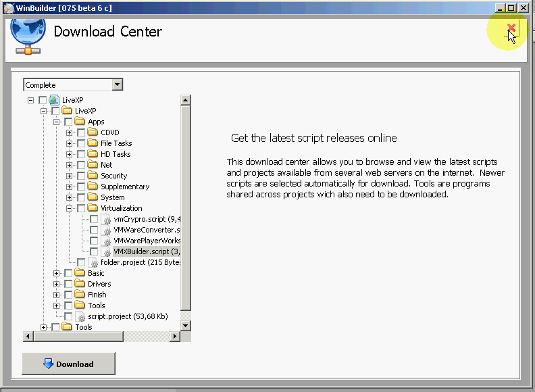The width and height of the screenshot is (535, 392).
Task: Select the Supplementary tree label
Action: 125,187
